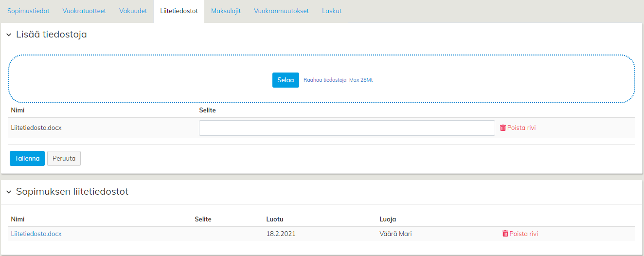Focus the Selite text input field
644x256 pixels.
(x=347, y=128)
